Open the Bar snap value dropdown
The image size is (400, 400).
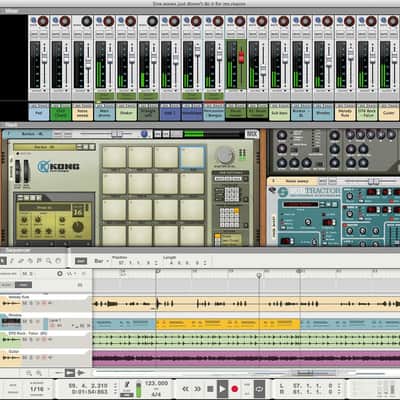(x=101, y=261)
